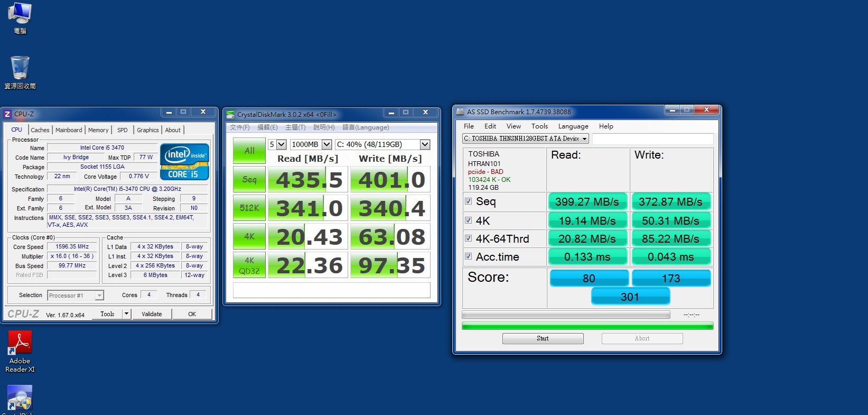
Task: Close the CrystalDiskMark window
Action: click(x=425, y=113)
